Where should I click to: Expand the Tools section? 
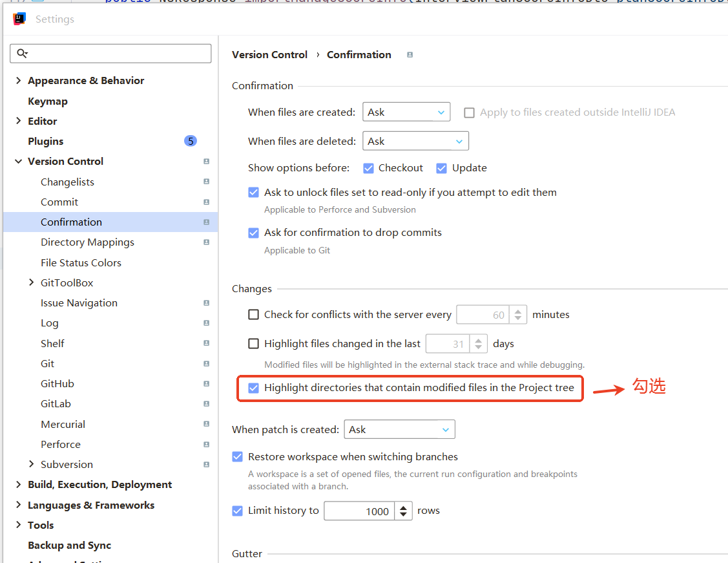pyautogui.click(x=19, y=524)
